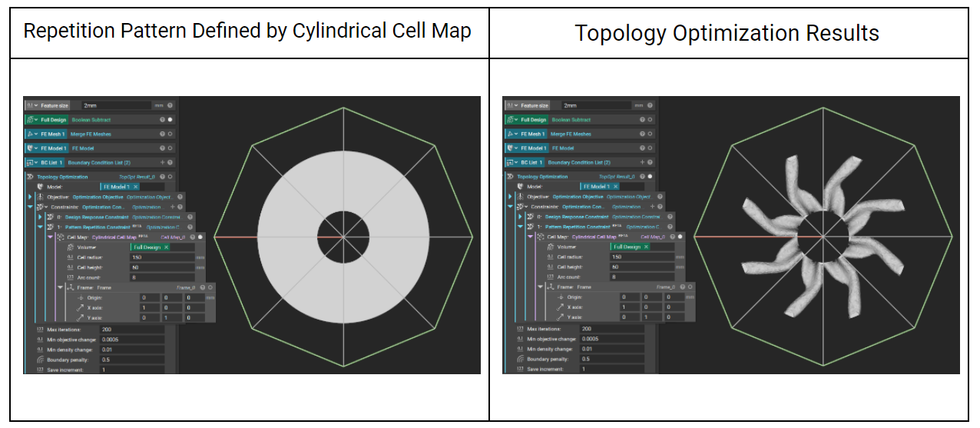Click the FE Model 1 block icon in left screenshot

click(x=30, y=148)
